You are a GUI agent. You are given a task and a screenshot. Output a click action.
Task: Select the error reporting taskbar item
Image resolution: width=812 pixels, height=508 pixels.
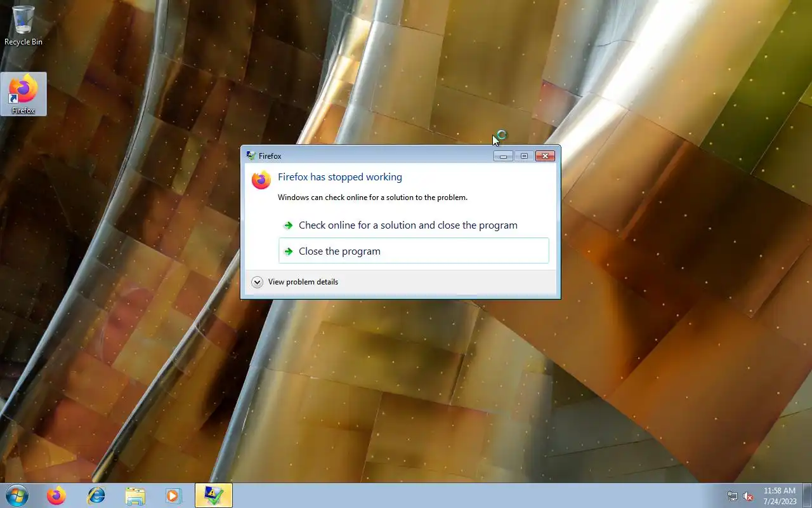(x=214, y=495)
